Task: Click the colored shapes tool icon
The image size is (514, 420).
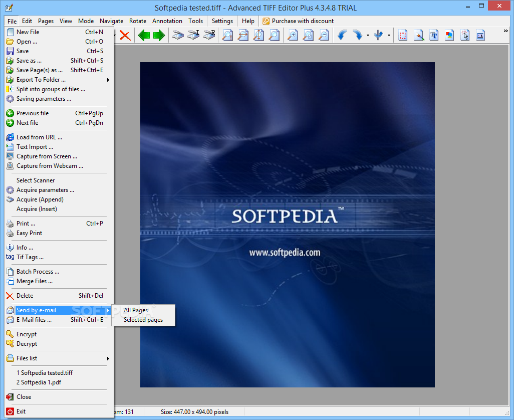Action: pos(449,35)
